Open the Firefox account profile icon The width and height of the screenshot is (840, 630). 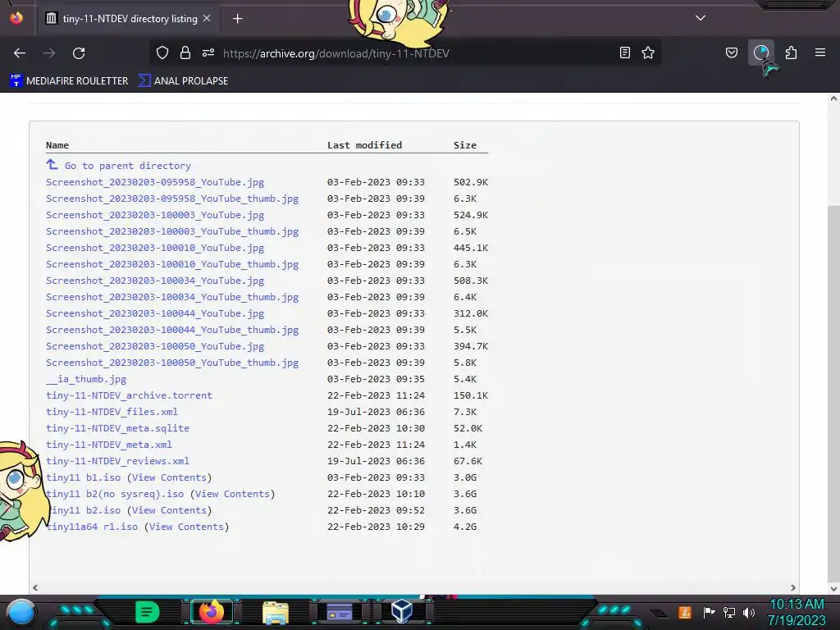click(x=761, y=52)
